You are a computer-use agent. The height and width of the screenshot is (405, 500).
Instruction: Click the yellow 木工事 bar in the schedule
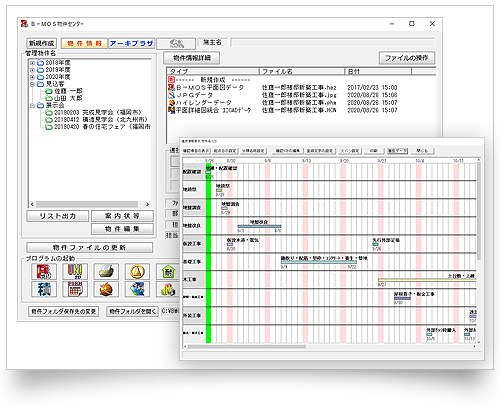[427, 281]
